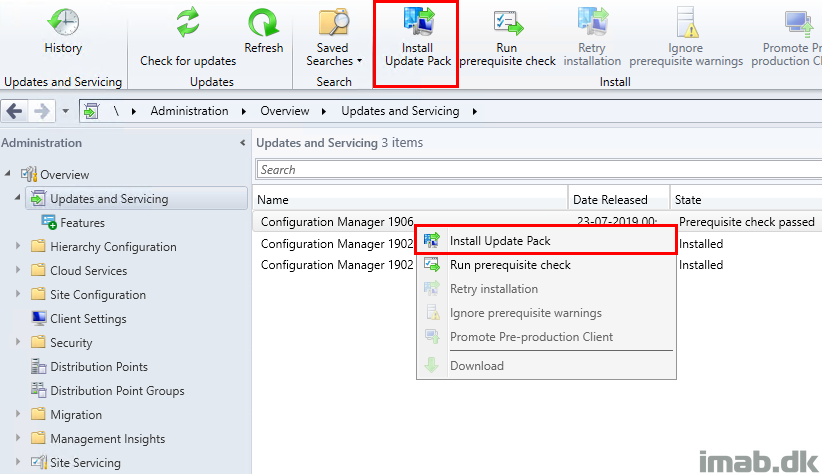Collapse the Updates and Servicing tree node
The height and width of the screenshot is (474, 822).
[17, 198]
